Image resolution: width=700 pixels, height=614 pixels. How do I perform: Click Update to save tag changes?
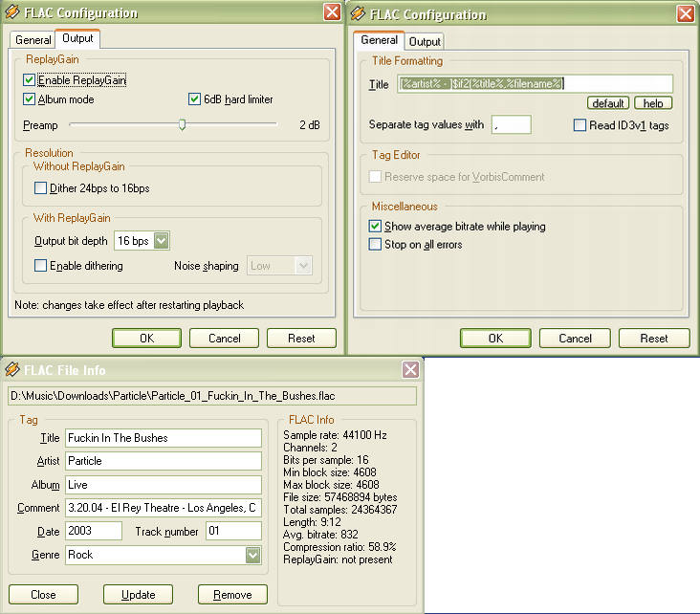pyautogui.click(x=138, y=594)
